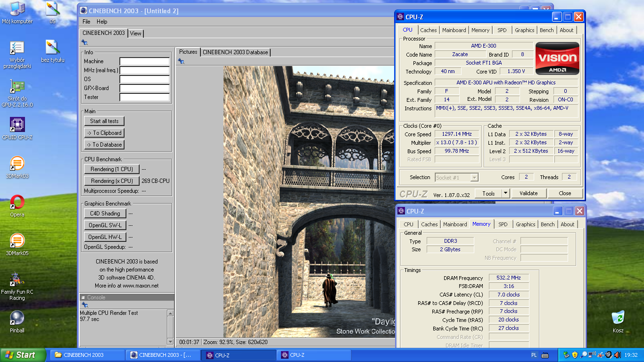This screenshot has height=362, width=644.
Task: Run C4D Shading benchmark
Action: tap(105, 214)
